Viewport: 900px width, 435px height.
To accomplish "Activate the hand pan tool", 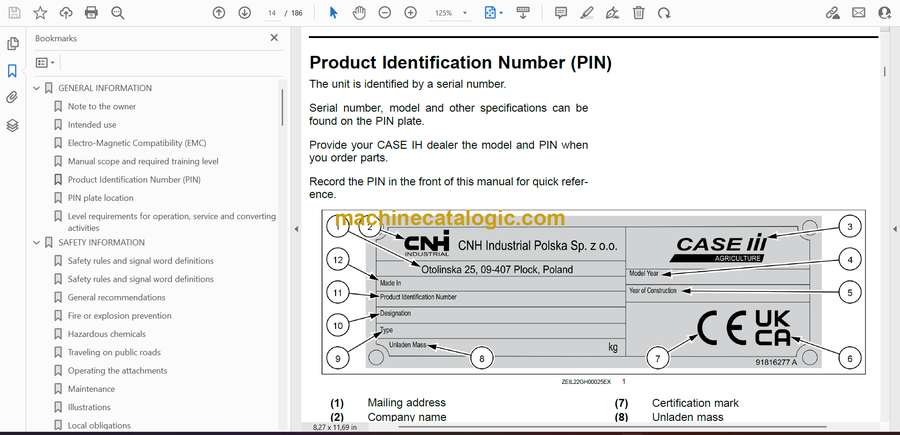I will 359,13.
